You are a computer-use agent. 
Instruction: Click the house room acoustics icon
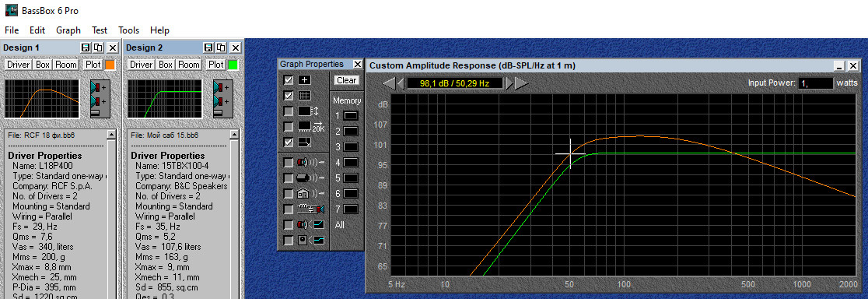310,194
